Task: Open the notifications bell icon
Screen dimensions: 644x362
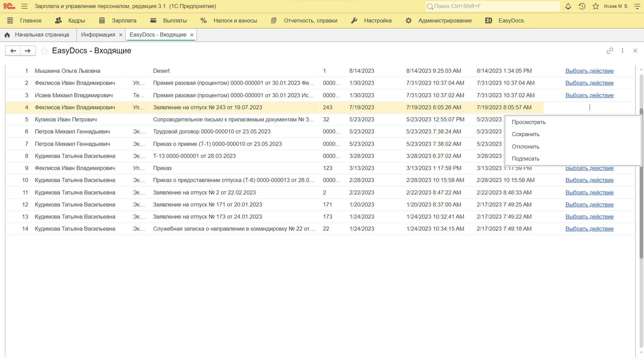Action: tap(568, 6)
